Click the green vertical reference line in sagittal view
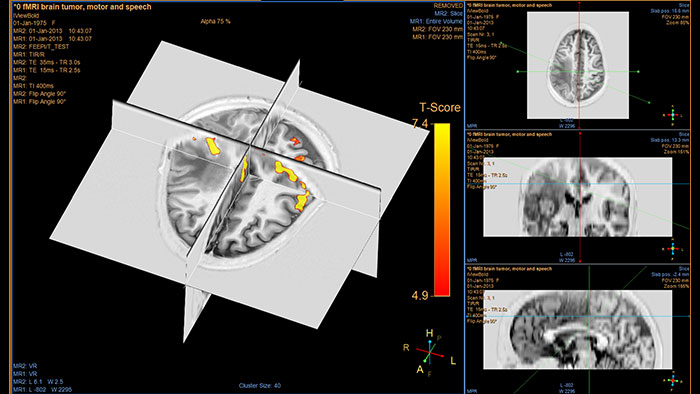The height and width of the screenshot is (394, 700). 589,330
